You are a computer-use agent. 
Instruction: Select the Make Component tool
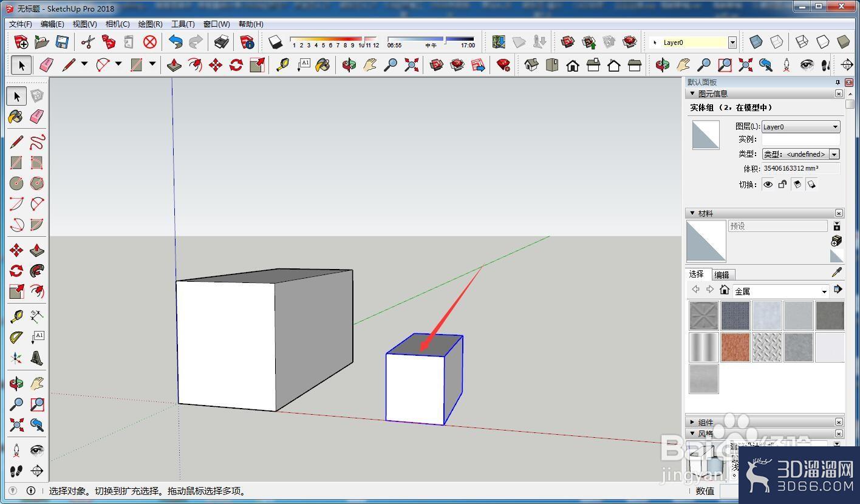pos(37,96)
